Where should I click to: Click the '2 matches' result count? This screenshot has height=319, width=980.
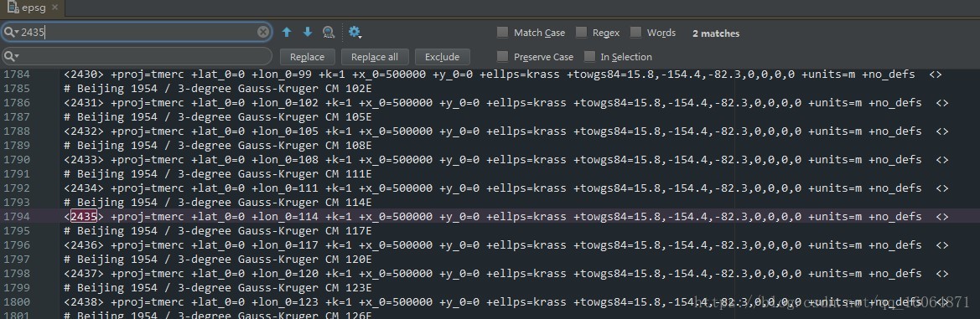(716, 33)
